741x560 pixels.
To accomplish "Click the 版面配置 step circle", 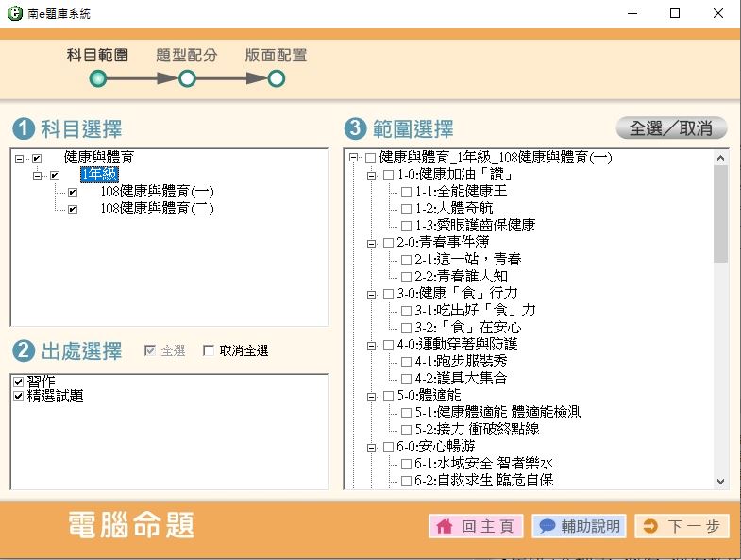I will coord(276,78).
